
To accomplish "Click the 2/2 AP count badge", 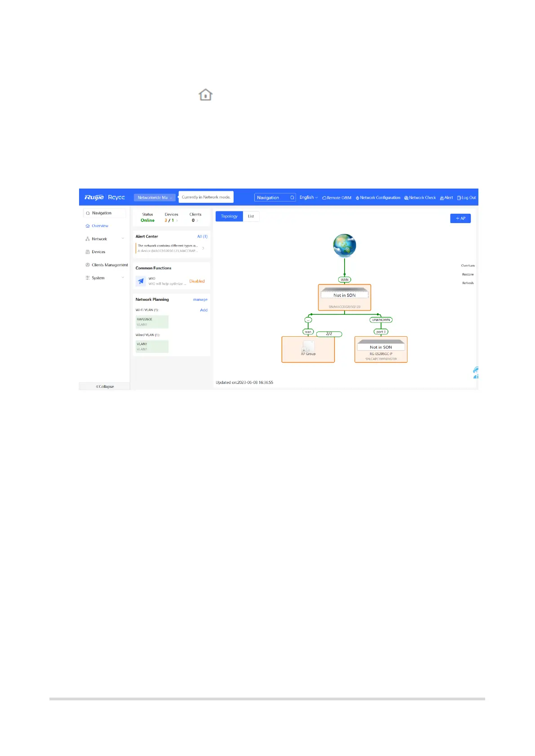I will (329, 334).
